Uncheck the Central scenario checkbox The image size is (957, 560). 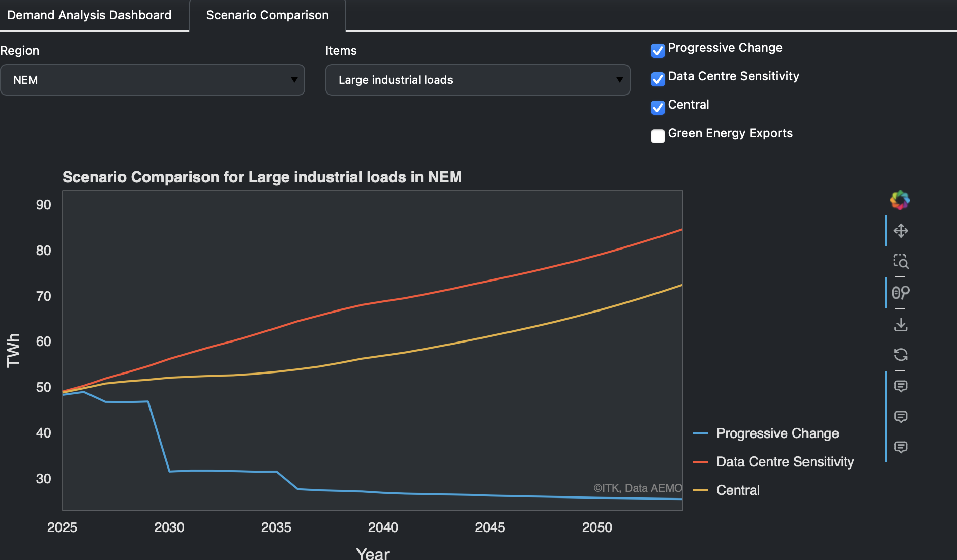pos(657,108)
